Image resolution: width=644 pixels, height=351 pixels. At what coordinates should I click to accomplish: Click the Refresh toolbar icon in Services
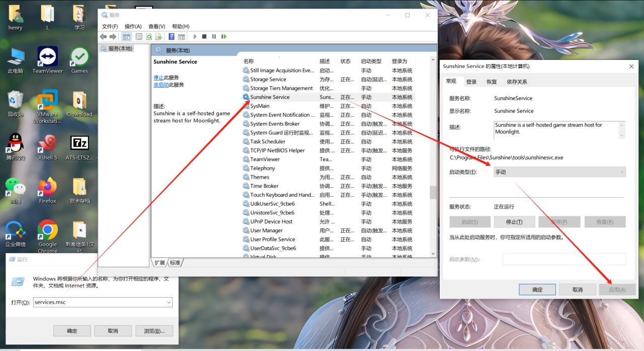pos(149,36)
